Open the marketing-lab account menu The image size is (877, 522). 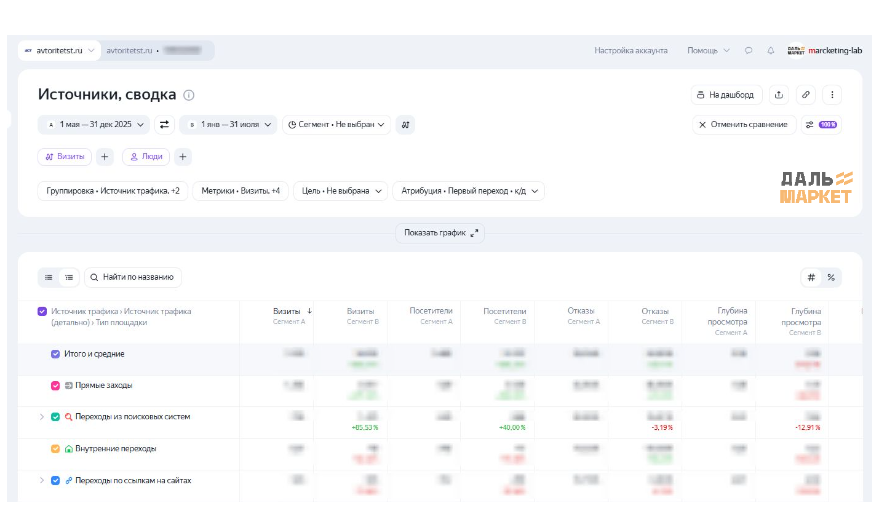coord(824,50)
